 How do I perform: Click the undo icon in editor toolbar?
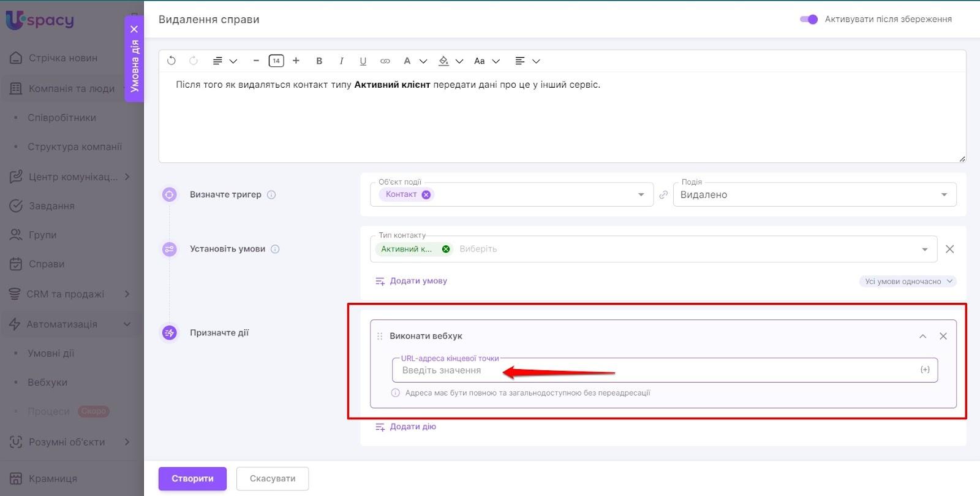click(x=171, y=61)
